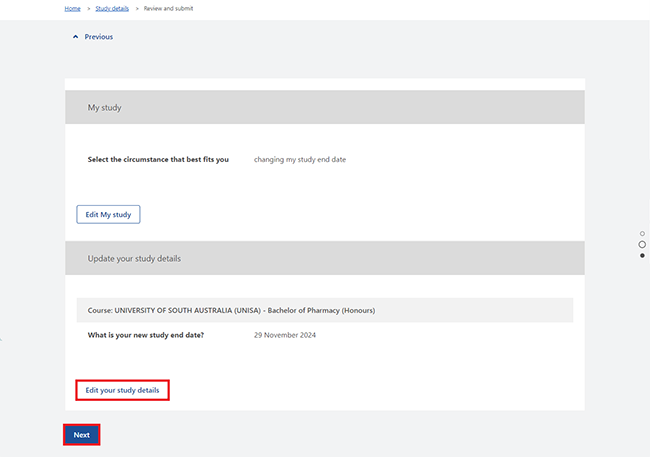Click the 'What is your new study end date?' label
The image size is (650, 457).
click(x=146, y=335)
